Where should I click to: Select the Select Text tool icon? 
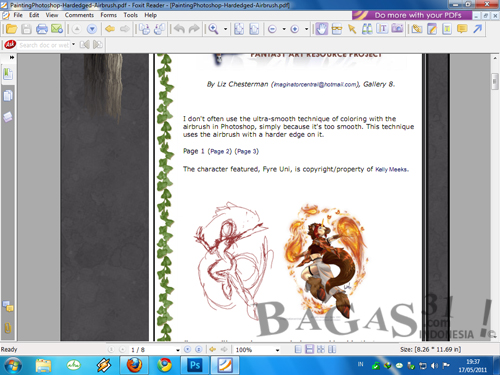click(x=337, y=29)
